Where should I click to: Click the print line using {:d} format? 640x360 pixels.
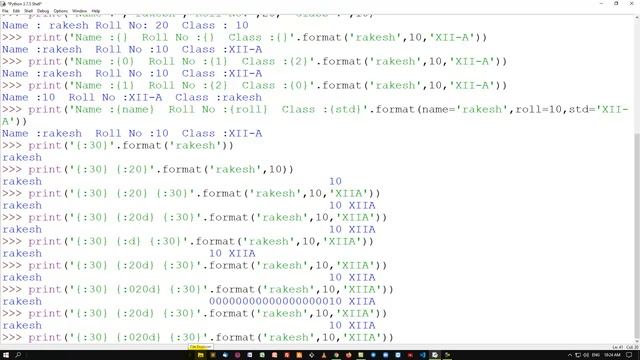[x=188, y=242]
